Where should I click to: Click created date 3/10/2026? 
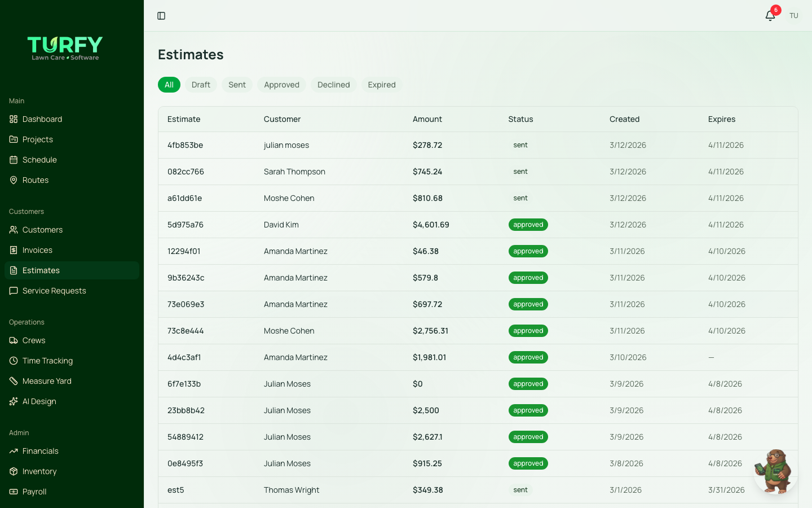(x=628, y=357)
